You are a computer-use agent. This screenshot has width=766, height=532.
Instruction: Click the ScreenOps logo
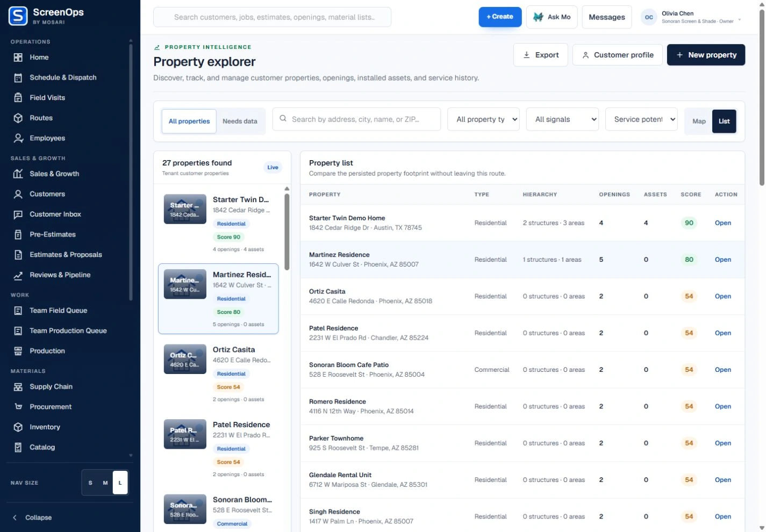[18, 16]
